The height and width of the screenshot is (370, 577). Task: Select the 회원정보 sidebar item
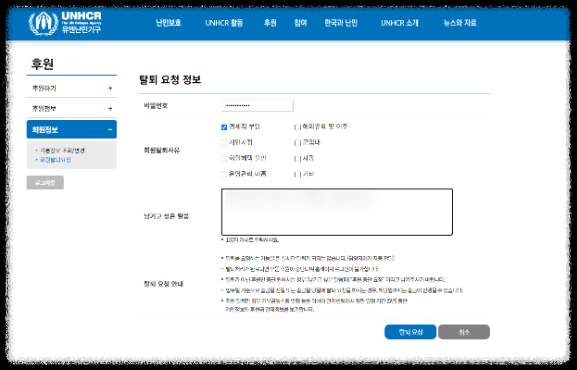(72, 130)
